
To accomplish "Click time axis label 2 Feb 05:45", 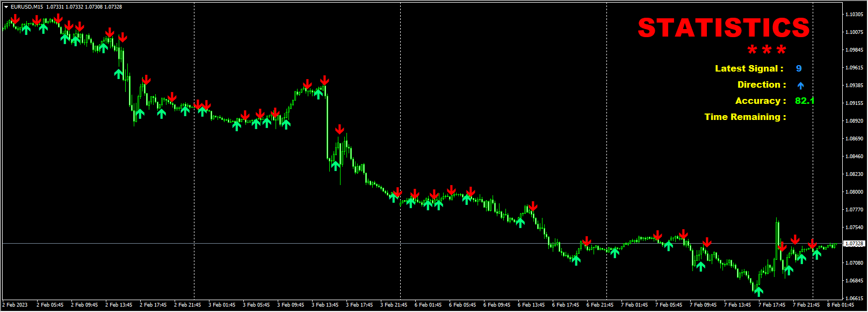I will (50, 305).
